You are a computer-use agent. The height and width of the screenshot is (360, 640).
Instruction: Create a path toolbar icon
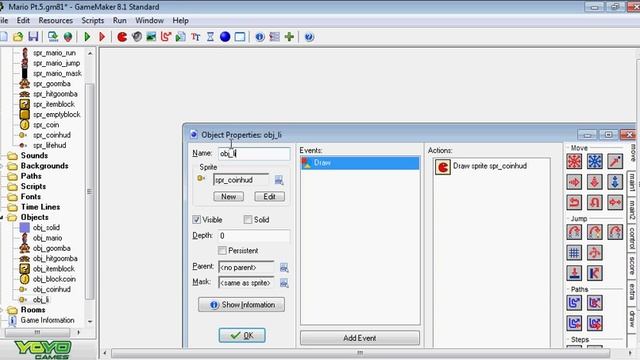coord(166,37)
